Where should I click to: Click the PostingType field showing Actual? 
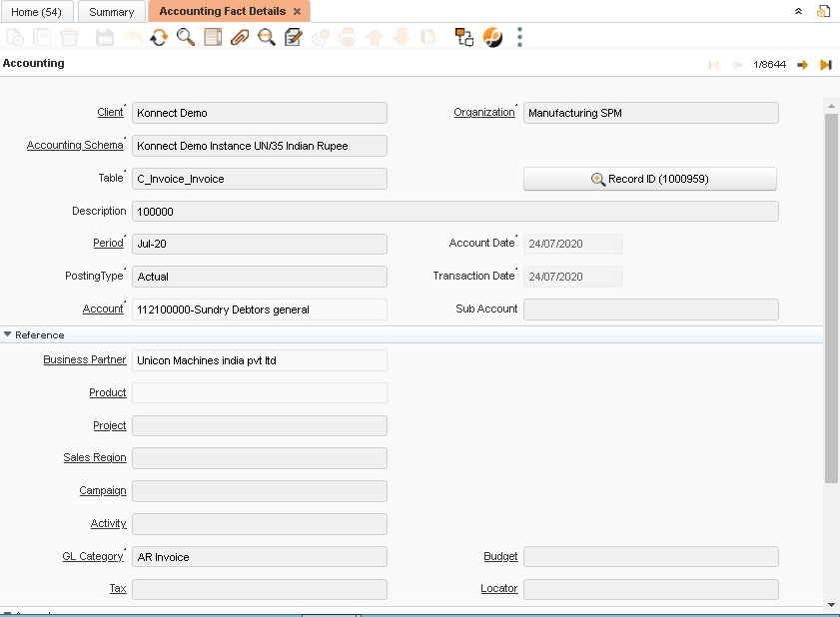point(260,277)
